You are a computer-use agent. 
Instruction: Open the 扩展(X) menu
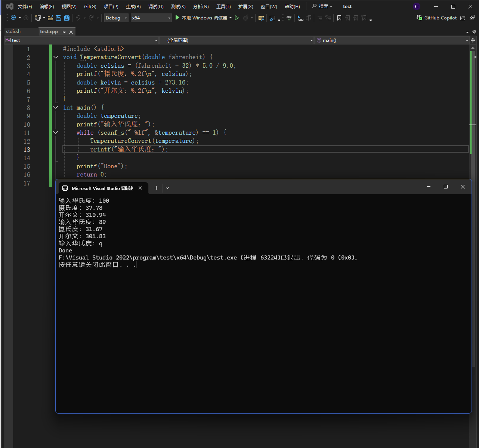click(245, 6)
